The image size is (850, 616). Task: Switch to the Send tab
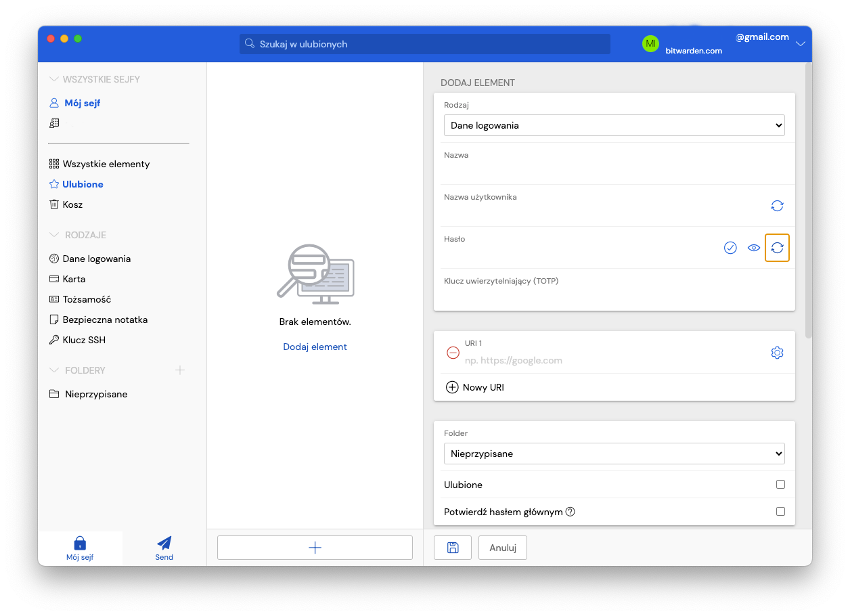pyautogui.click(x=164, y=548)
